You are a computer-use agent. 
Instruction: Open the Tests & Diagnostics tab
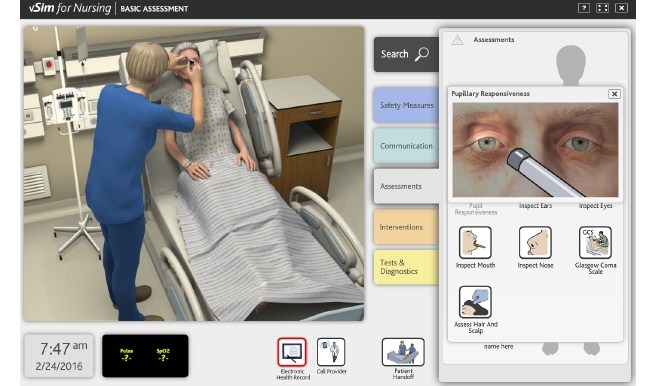406,267
